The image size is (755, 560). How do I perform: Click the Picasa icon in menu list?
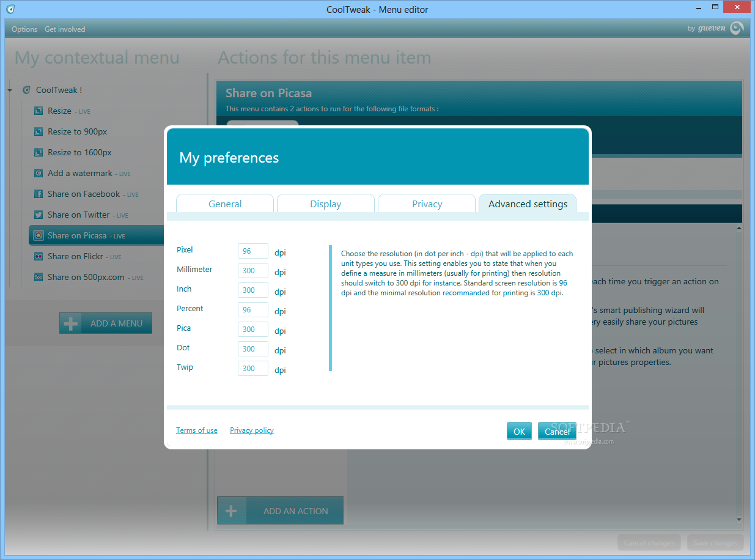38,235
